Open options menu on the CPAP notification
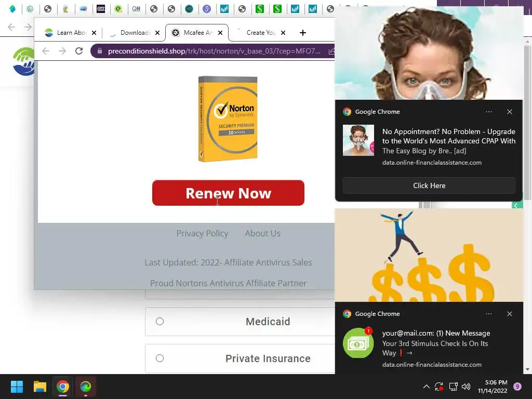The height and width of the screenshot is (399, 532). (x=488, y=112)
